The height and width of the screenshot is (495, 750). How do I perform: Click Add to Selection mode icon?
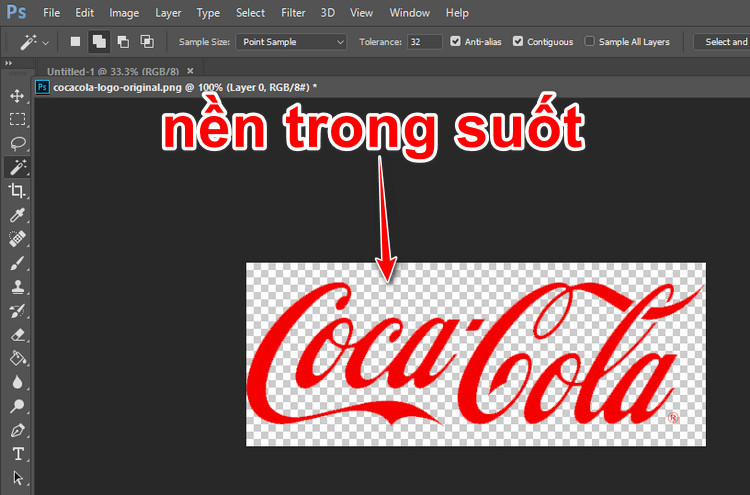click(99, 42)
